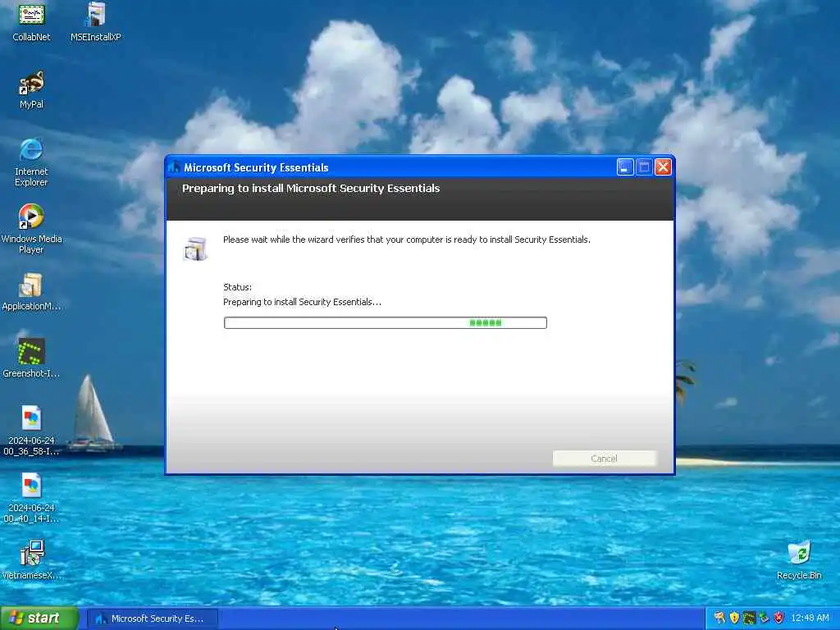Viewport: 840px width, 630px height.
Task: Click the 'Preparing to install Security Essentials...' status text
Action: pos(302,302)
